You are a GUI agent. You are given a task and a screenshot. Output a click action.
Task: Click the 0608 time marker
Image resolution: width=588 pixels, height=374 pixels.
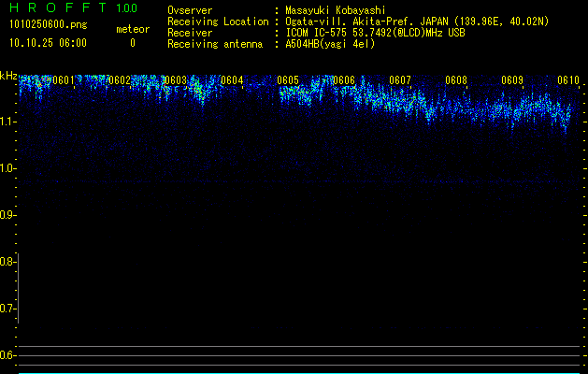[x=456, y=80]
